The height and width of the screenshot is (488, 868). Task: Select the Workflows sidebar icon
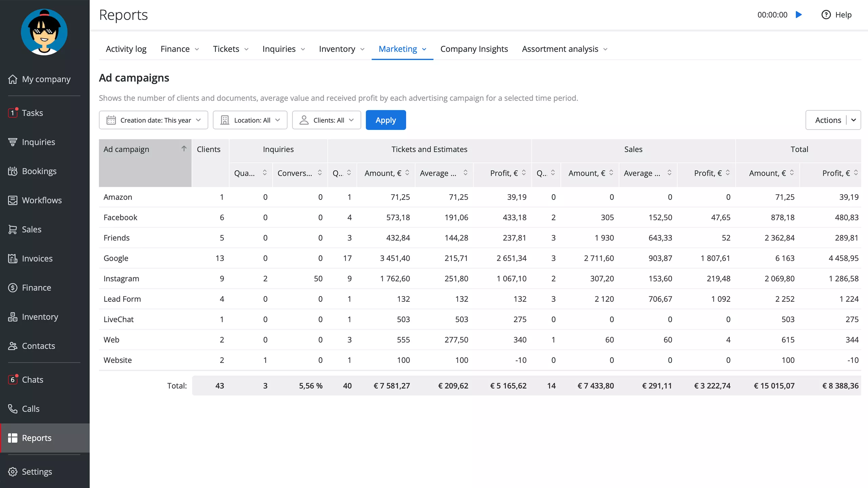[13, 200]
